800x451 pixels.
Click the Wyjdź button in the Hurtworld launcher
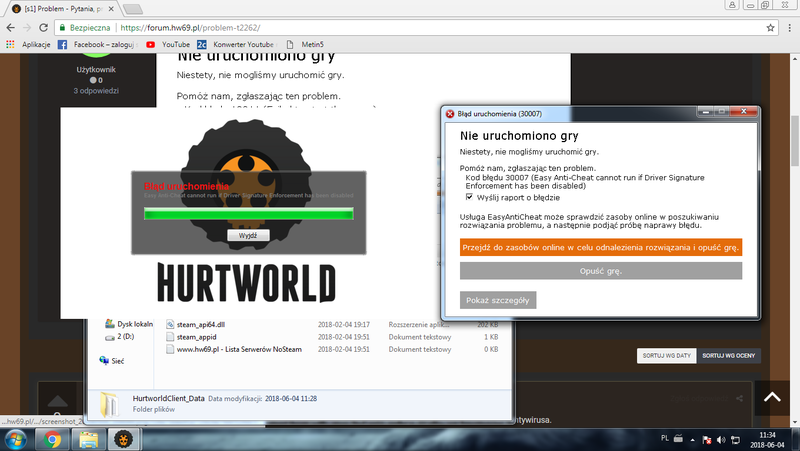[x=248, y=235]
